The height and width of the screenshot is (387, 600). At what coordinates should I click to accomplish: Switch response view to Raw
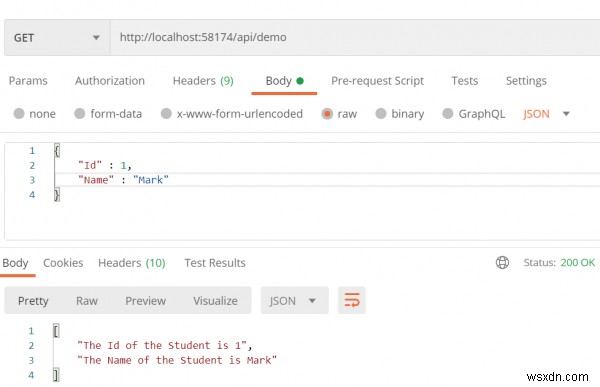point(87,301)
